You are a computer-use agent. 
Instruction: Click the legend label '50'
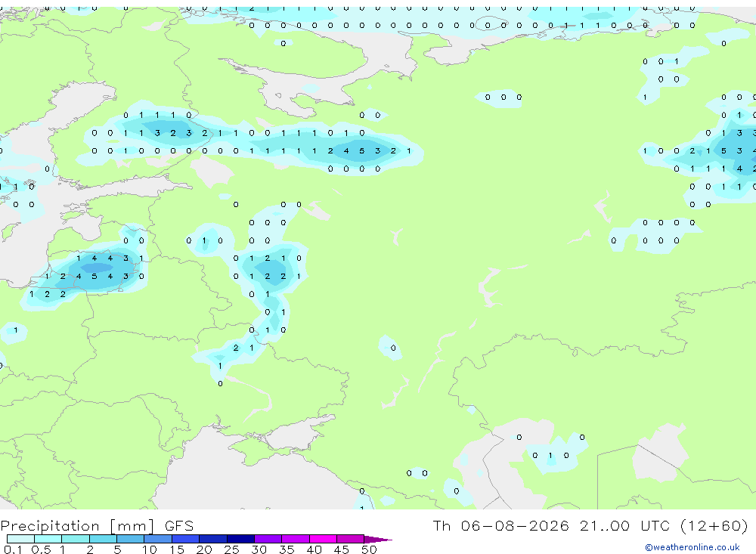coord(369,549)
